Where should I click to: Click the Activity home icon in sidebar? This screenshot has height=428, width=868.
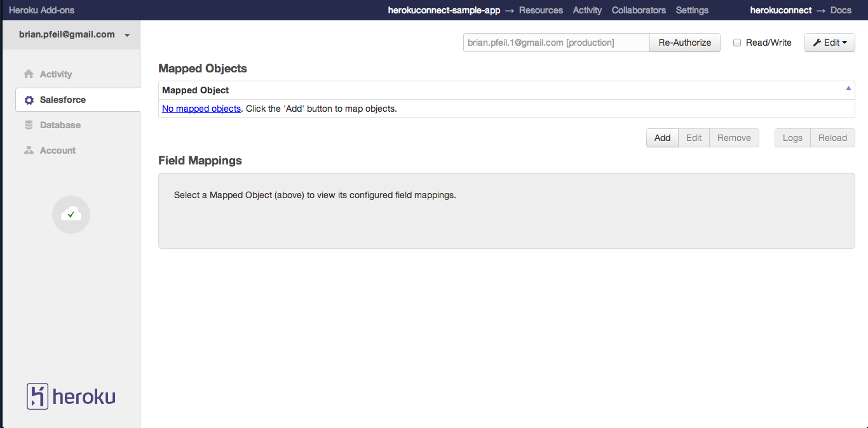pyautogui.click(x=29, y=74)
